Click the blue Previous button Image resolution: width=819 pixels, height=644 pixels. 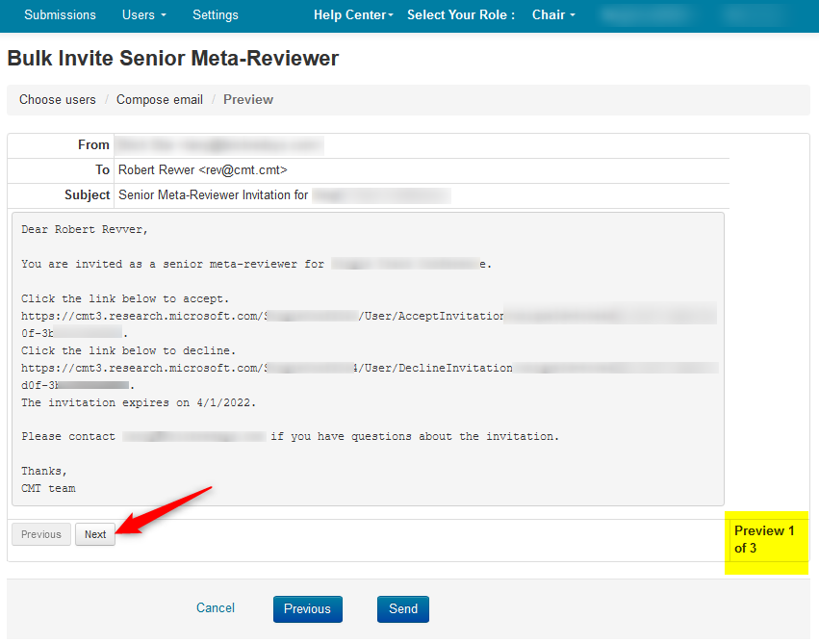click(308, 609)
